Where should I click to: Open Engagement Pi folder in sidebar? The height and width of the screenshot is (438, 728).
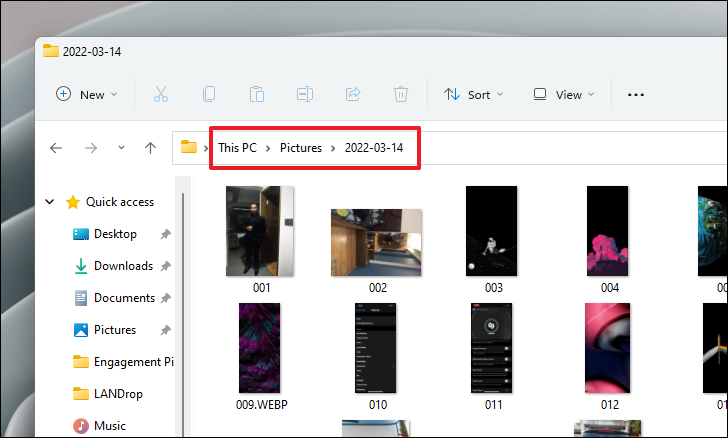pos(123,361)
